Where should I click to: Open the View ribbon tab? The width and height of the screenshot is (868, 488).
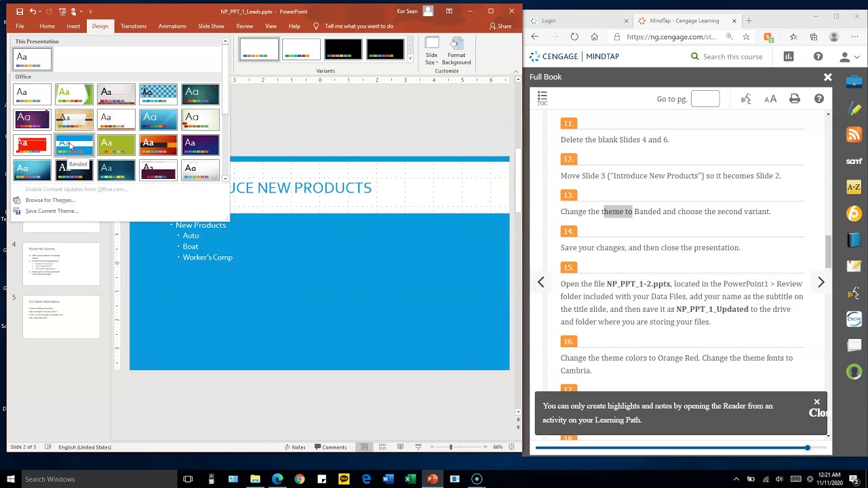pos(271,26)
